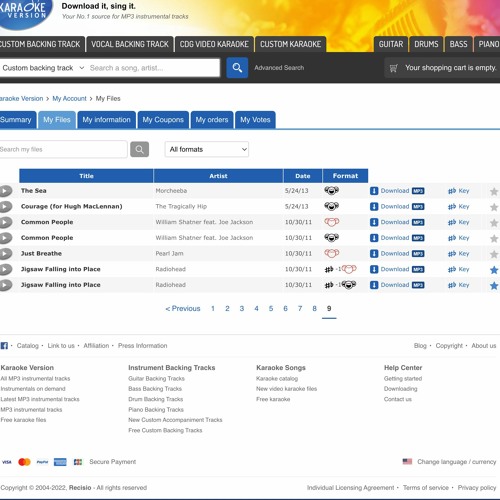The width and height of the screenshot is (500, 500).
Task: Click the US flag language icon
Action: (407, 462)
